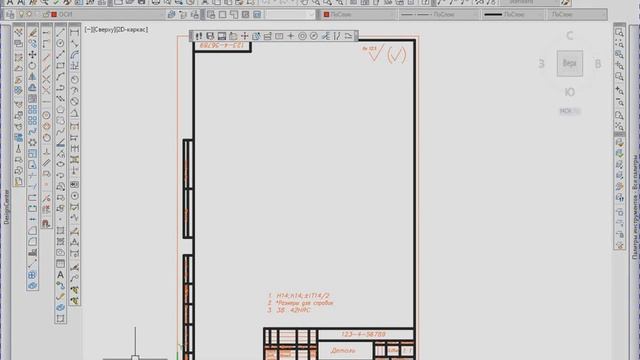
Task: Select the Move tool with four arrows
Action: 33,54
